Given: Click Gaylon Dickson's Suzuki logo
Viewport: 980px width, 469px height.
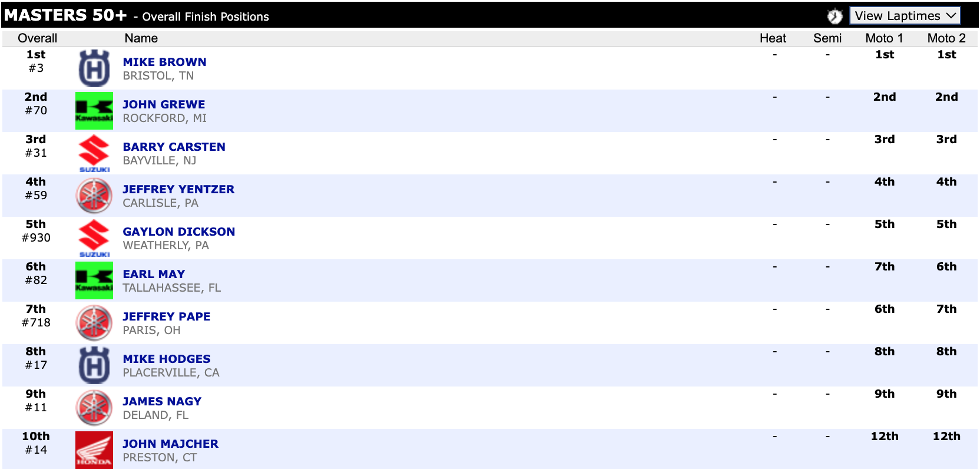Looking at the screenshot, I should [94, 238].
